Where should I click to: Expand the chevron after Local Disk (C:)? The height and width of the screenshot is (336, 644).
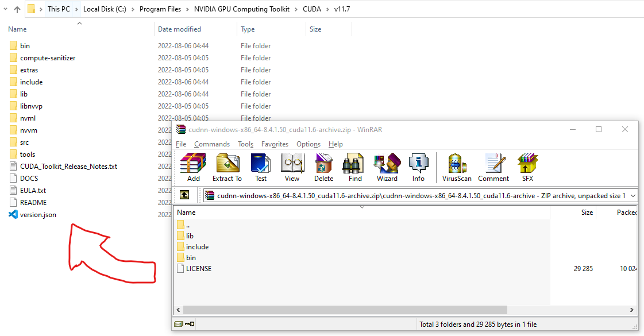(133, 9)
